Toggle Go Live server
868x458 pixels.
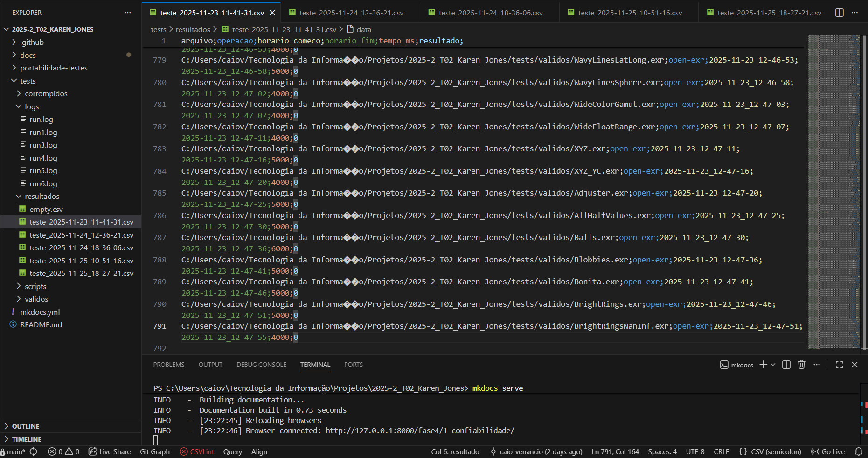coord(828,451)
